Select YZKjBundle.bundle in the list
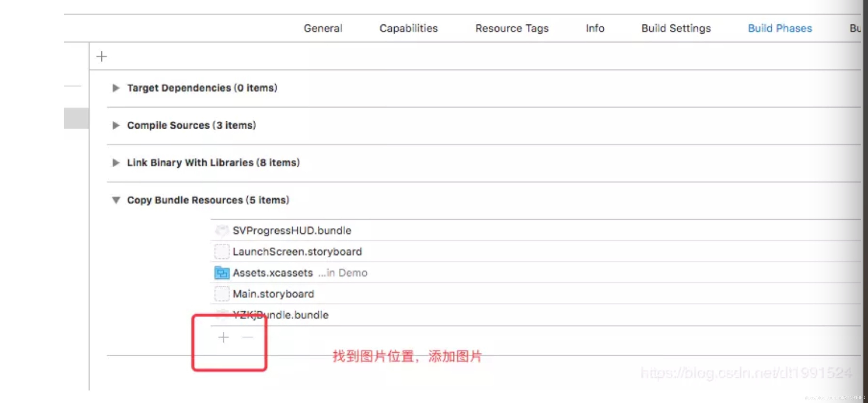 pyautogui.click(x=281, y=315)
